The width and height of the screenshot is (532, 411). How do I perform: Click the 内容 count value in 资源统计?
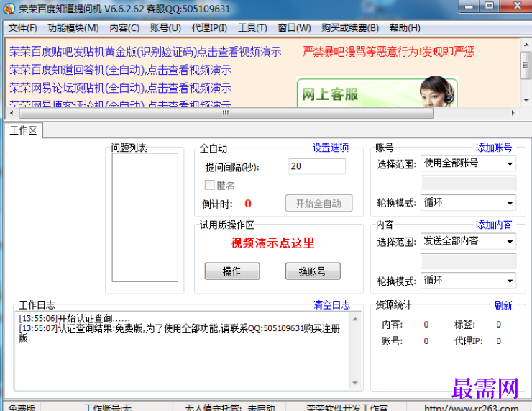coord(426,325)
